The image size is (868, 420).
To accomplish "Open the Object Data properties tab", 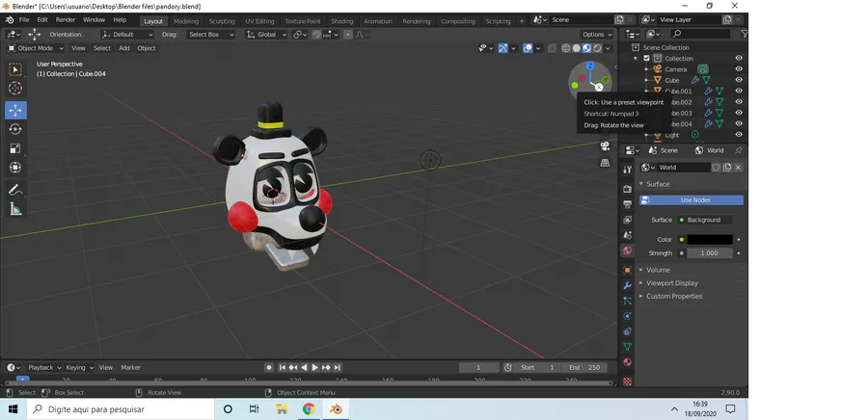I will [x=627, y=347].
